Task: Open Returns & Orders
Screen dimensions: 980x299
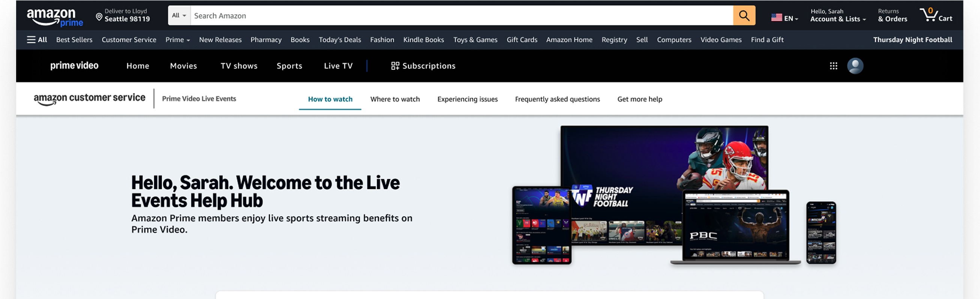Action: [892, 15]
